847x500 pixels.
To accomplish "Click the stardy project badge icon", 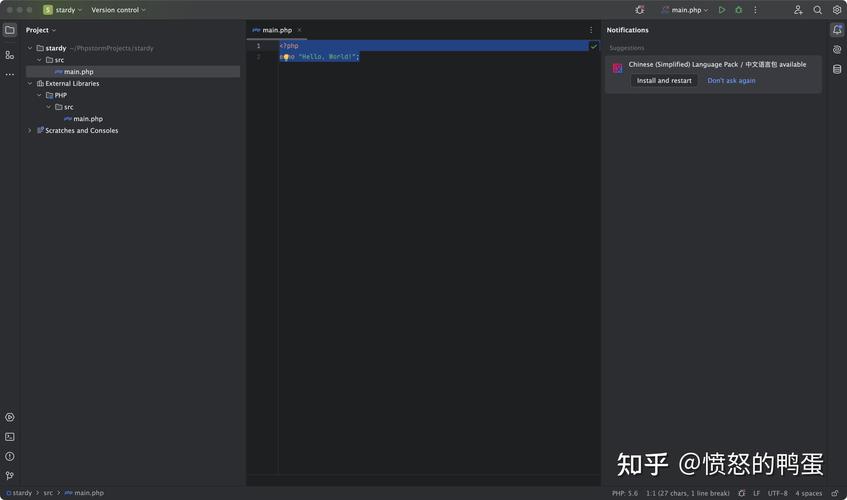I will click(x=48, y=10).
